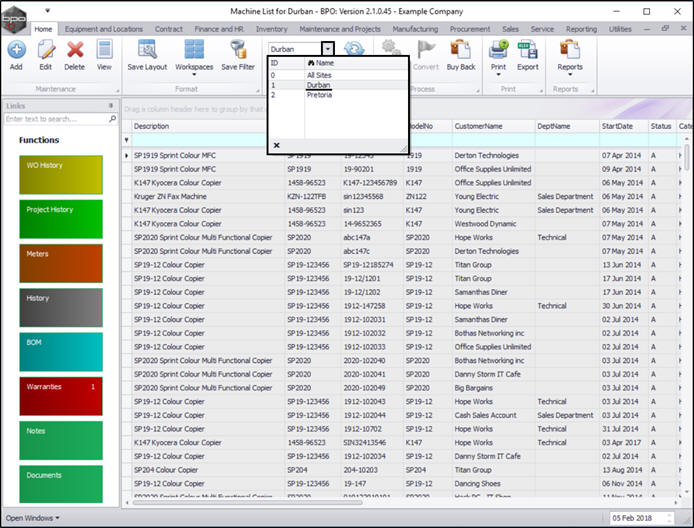
Task: Click the site selector dropdown arrow
Action: pyautogui.click(x=327, y=48)
